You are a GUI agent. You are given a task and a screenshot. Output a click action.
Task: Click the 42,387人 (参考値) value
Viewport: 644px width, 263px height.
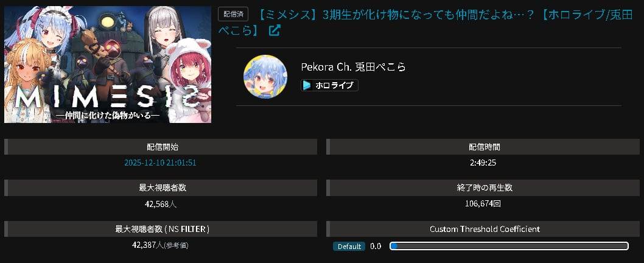tap(160, 245)
